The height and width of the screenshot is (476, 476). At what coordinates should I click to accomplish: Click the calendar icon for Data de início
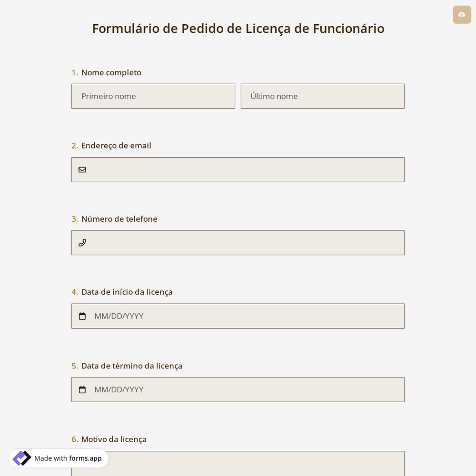pos(82,316)
